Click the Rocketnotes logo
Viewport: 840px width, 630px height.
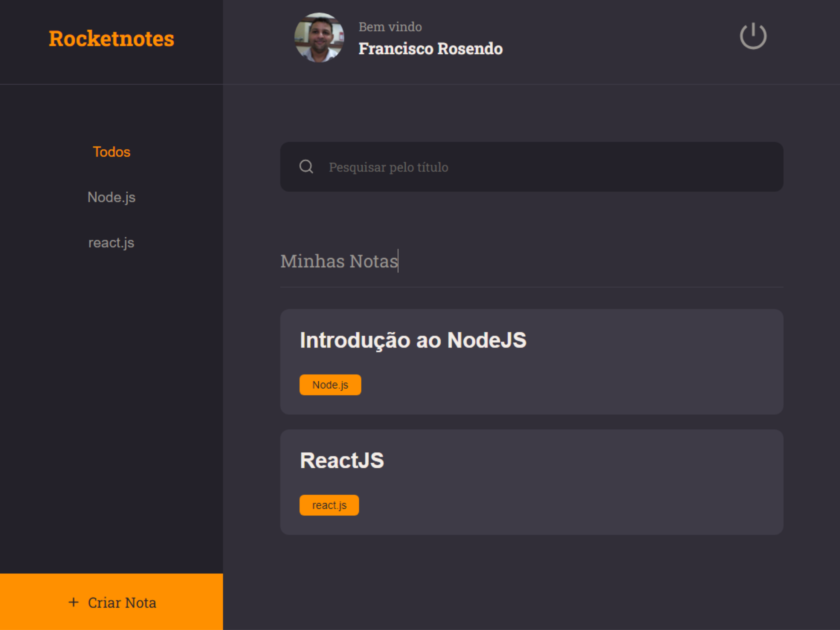coord(111,39)
